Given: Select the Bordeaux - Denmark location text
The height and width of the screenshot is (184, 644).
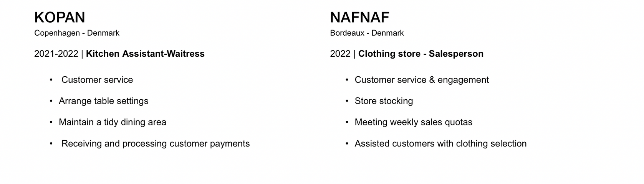Looking at the screenshot, I should [x=367, y=33].
